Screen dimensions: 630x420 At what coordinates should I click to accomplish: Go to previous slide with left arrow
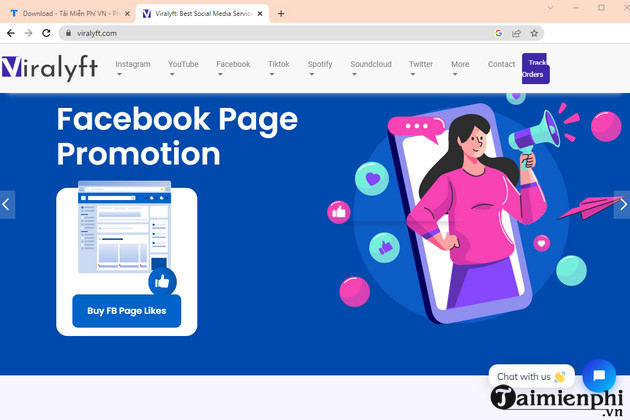(x=7, y=204)
